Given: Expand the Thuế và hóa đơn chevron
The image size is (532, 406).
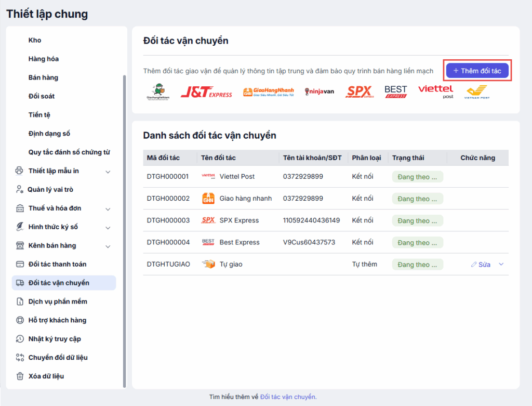Looking at the screenshot, I should coord(108,208).
